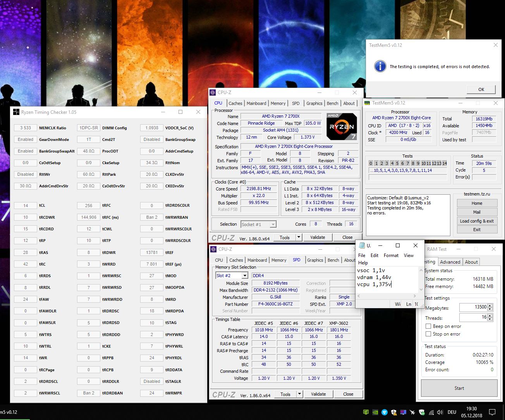Increase the Threads value with stepper
This screenshot has height=420, width=505.
[x=490, y=316]
